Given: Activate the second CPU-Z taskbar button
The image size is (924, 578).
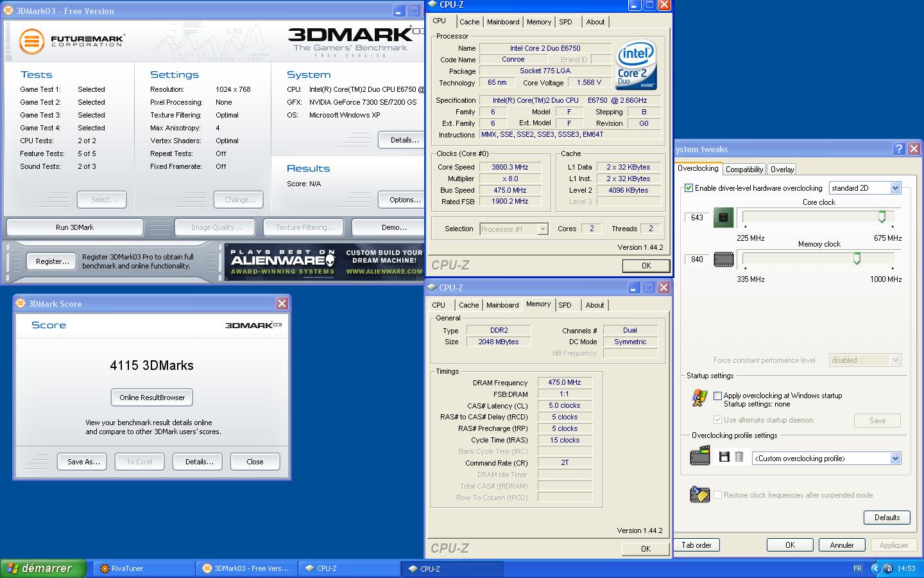Looking at the screenshot, I should [x=452, y=568].
